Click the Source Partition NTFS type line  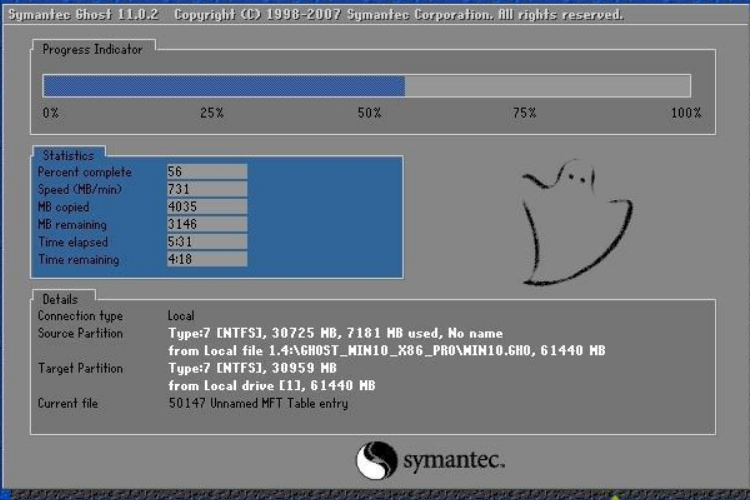coord(335,333)
